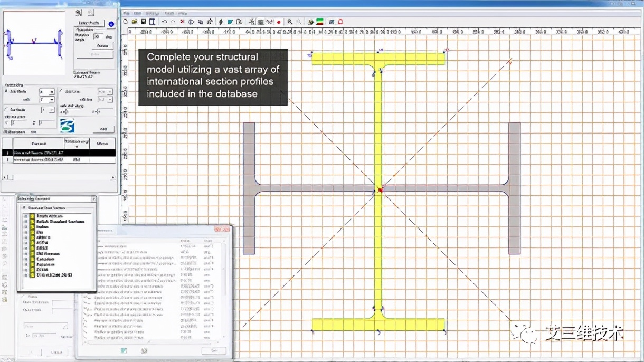Screen dimensions: 644x362
Task: Click the New file icon in toolbar
Action: coord(126,22)
